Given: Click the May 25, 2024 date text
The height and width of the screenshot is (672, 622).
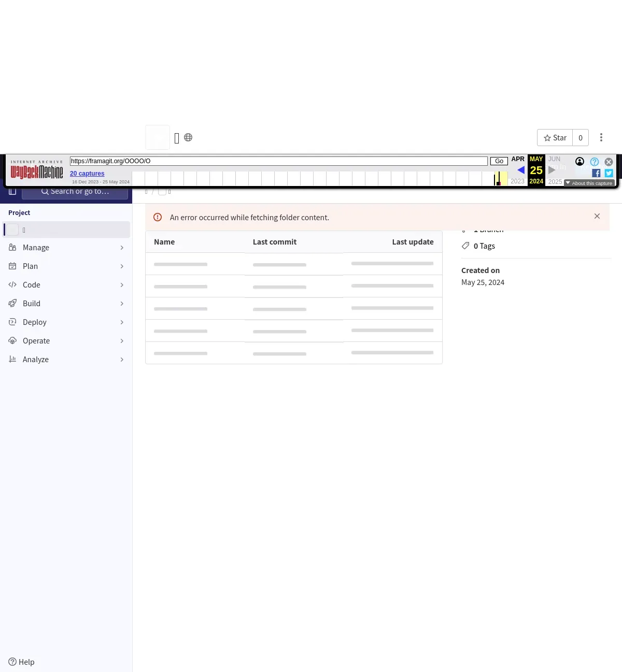Looking at the screenshot, I should click(483, 282).
